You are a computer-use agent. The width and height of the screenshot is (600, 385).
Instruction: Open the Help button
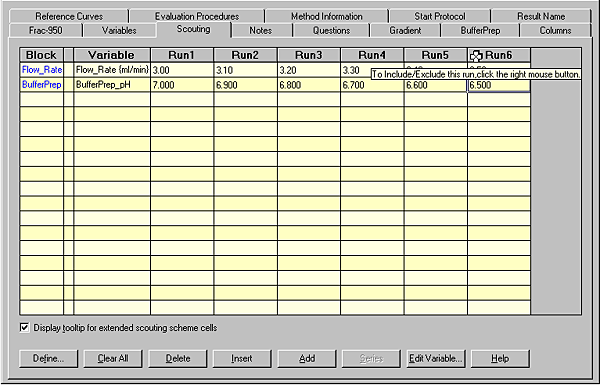[500, 359]
